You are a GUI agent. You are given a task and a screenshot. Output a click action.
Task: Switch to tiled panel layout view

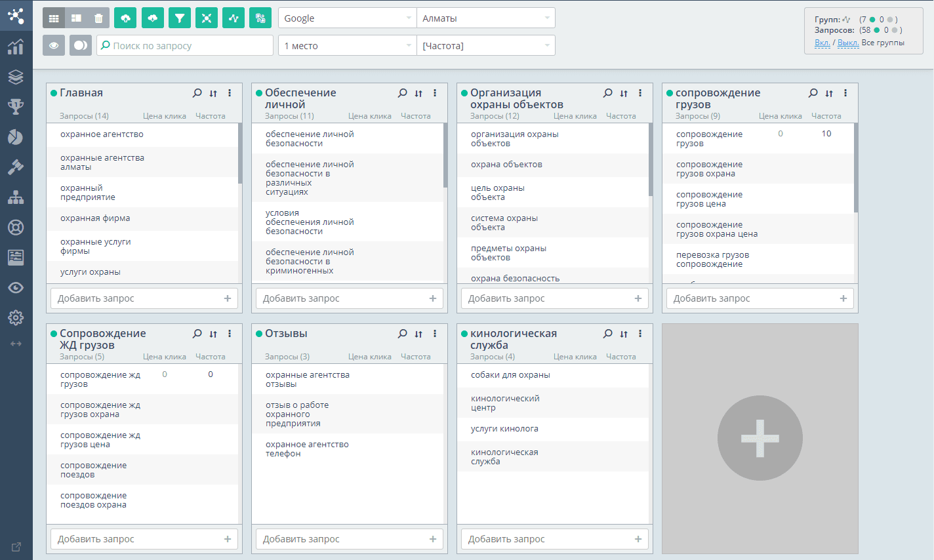click(x=76, y=18)
